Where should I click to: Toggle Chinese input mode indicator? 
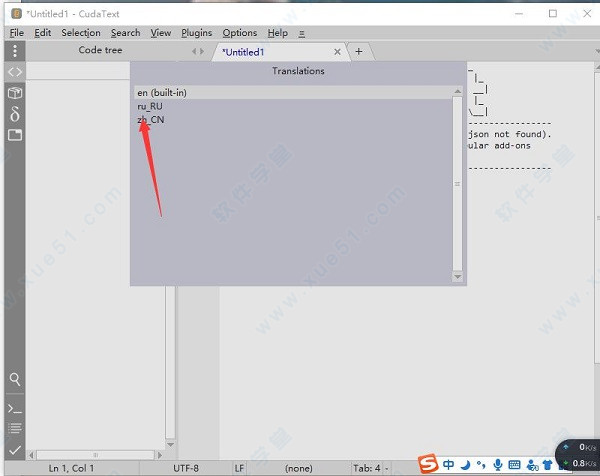[448, 465]
